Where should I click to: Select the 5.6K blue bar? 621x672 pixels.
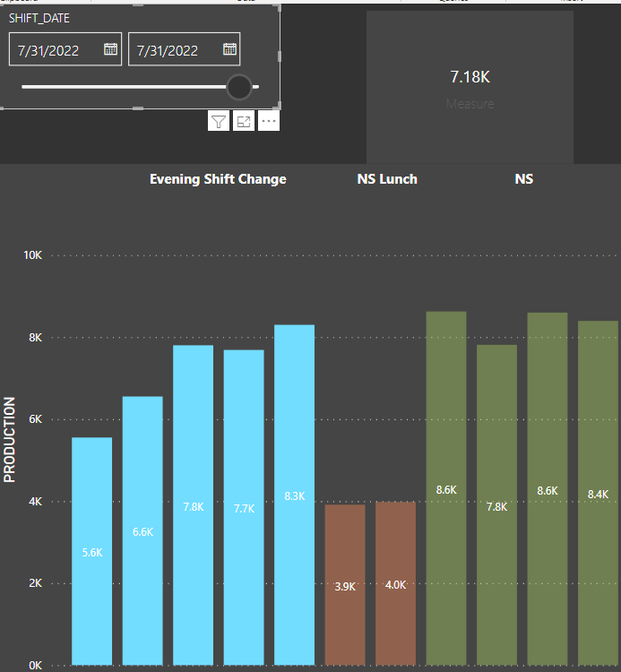tap(91, 551)
